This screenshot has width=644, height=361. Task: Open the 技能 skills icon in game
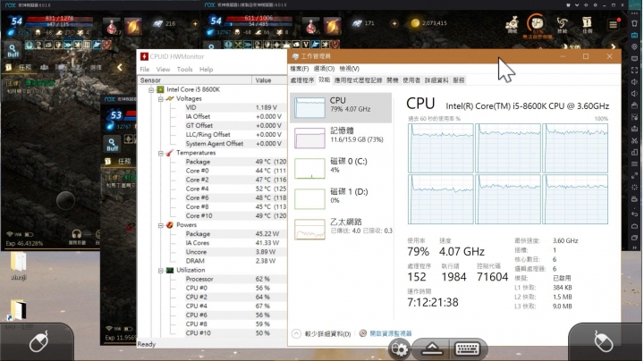click(562, 25)
